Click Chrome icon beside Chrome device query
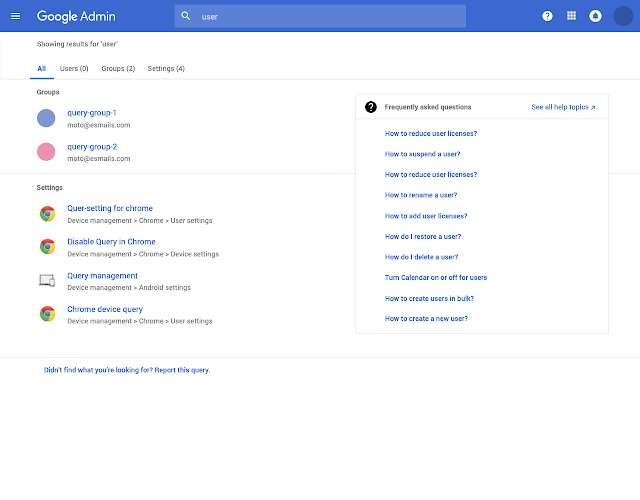The height and width of the screenshot is (500, 640). coord(47,314)
